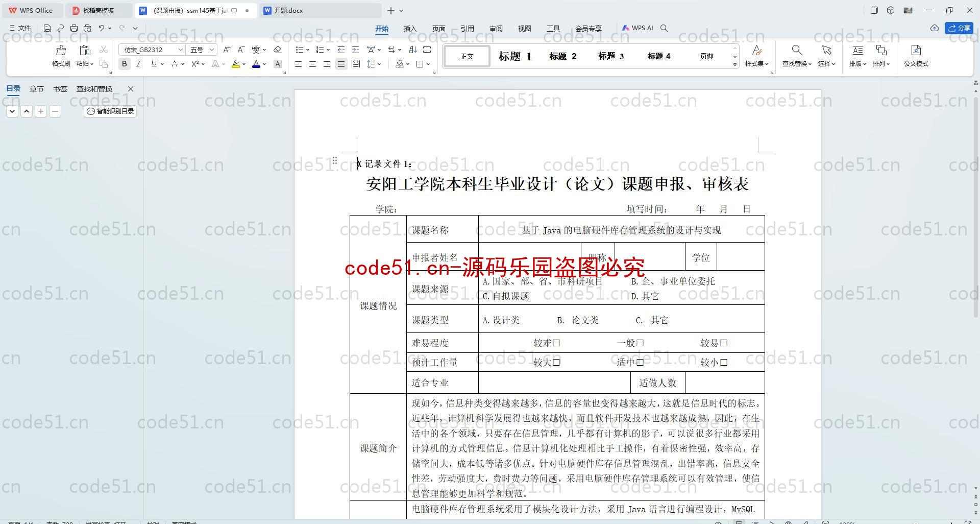Screen dimensions: 980x524
Task: Apply the 正文 body style
Action: [x=467, y=56]
